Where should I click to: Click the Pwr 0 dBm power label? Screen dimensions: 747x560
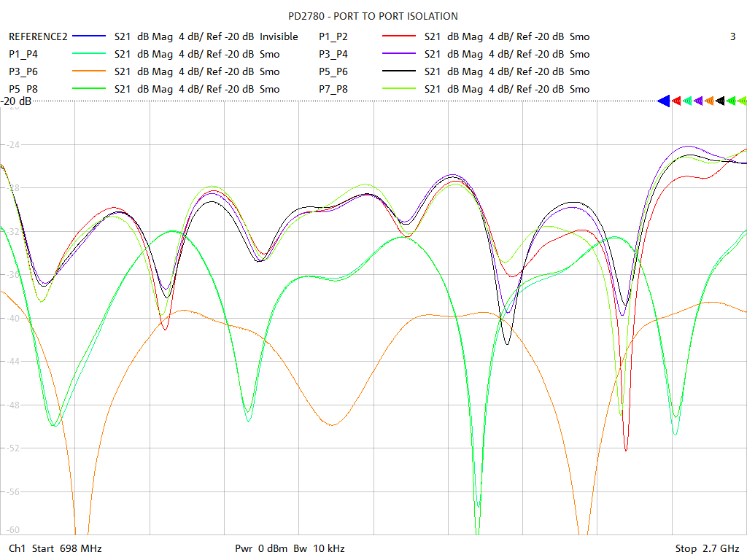tap(261, 548)
